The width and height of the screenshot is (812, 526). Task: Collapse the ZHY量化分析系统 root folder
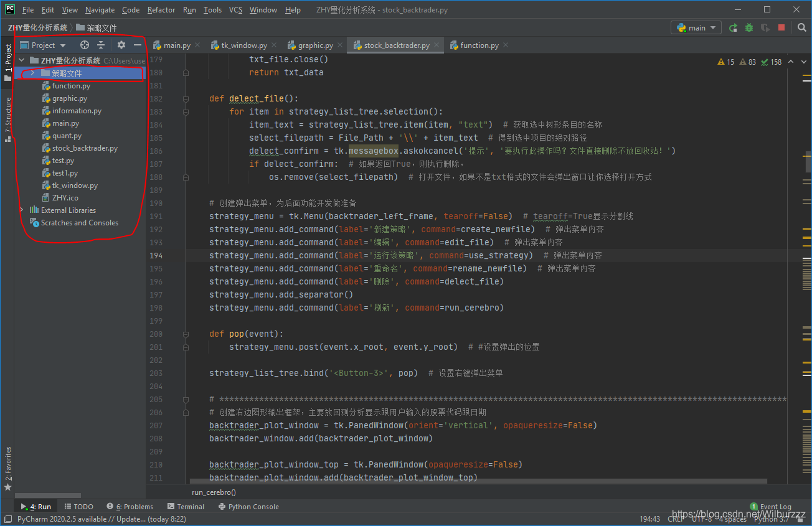click(x=22, y=61)
